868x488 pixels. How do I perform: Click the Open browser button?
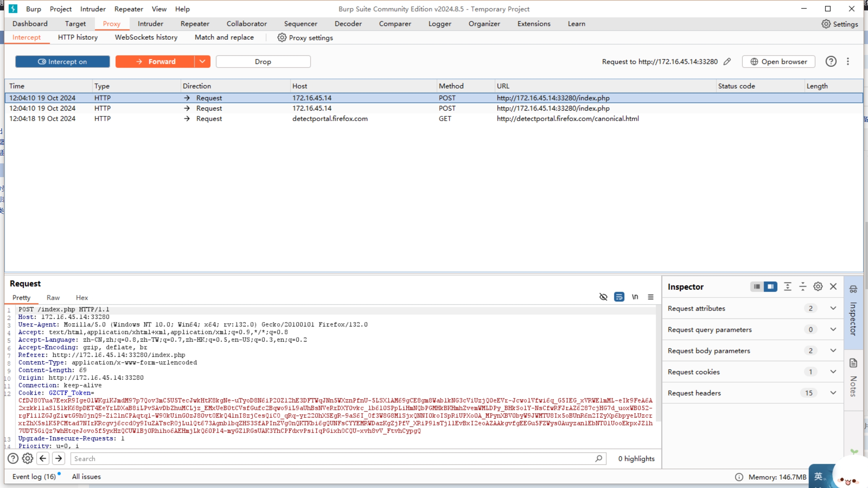point(779,61)
